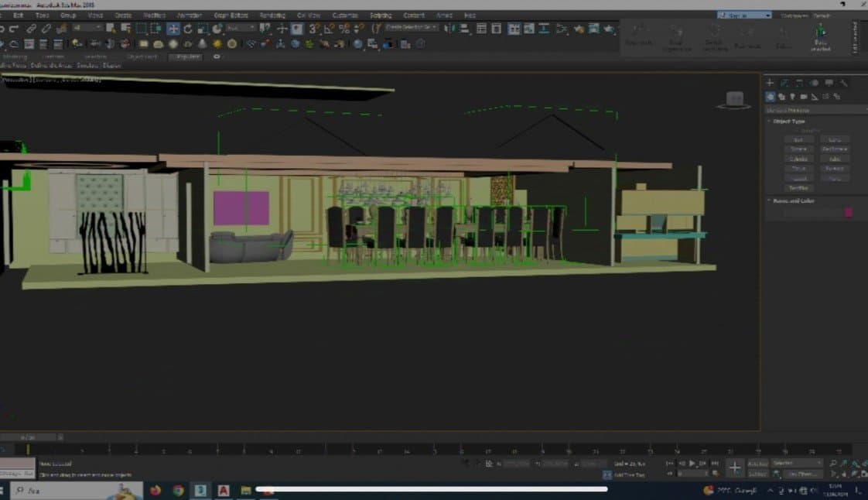The width and height of the screenshot is (868, 500).
Task: Click the Redo arrow in main toolbar
Action: coord(15,29)
